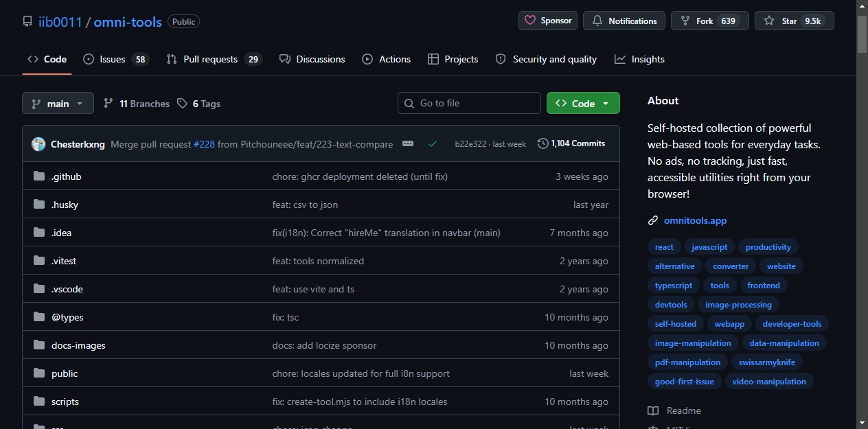This screenshot has width=868, height=429.
Task: Select the video-manipulation topic tag
Action: [769, 382]
